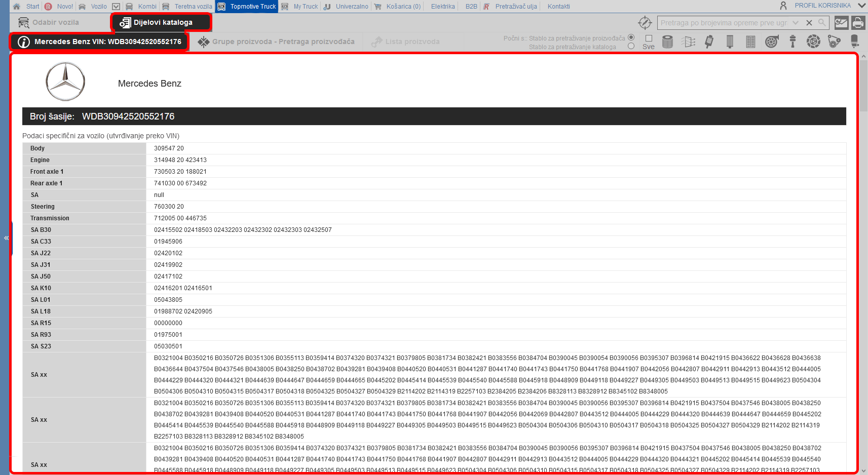Select the cabin air filter icon

(688, 42)
